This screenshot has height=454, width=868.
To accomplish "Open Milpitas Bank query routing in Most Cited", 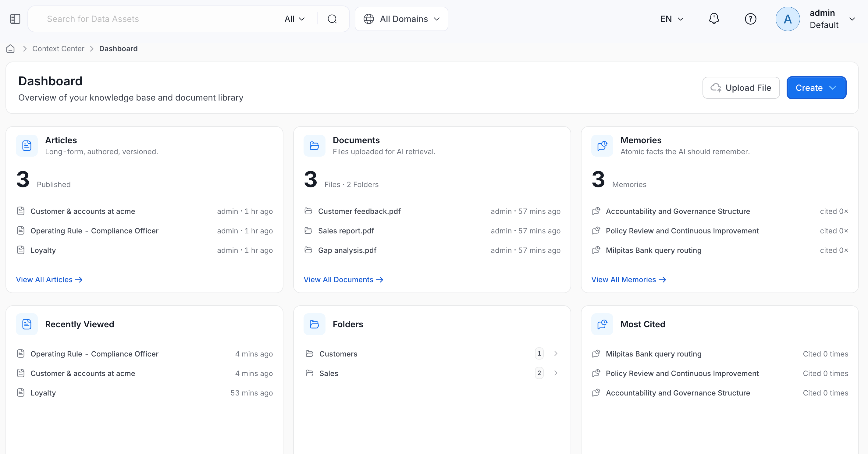I will 654,354.
